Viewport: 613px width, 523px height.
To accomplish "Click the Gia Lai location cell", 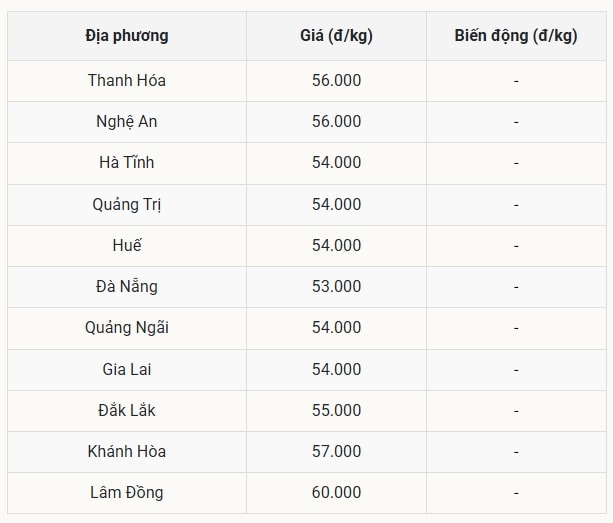I will coord(127,369).
